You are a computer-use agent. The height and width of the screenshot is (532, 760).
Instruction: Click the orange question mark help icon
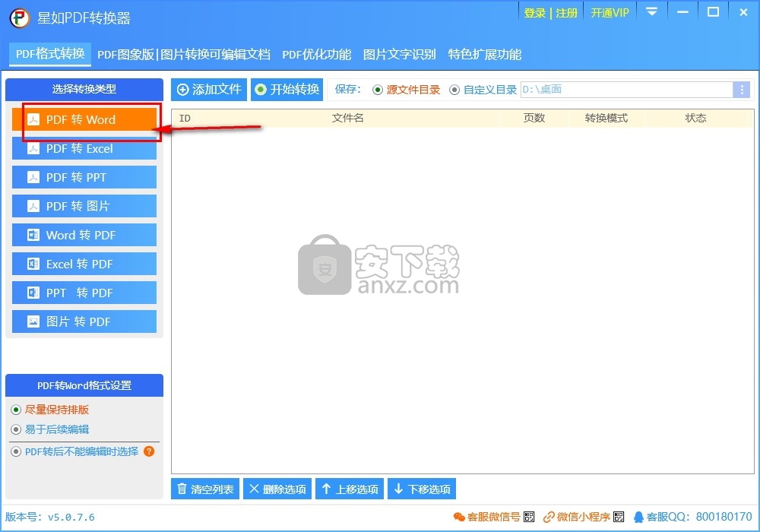[x=149, y=451]
